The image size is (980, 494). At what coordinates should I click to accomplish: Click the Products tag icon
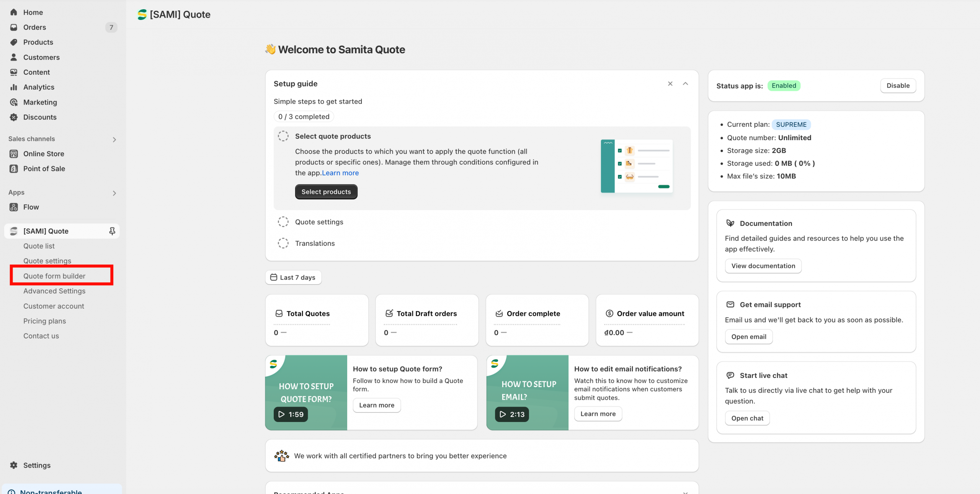pyautogui.click(x=14, y=42)
